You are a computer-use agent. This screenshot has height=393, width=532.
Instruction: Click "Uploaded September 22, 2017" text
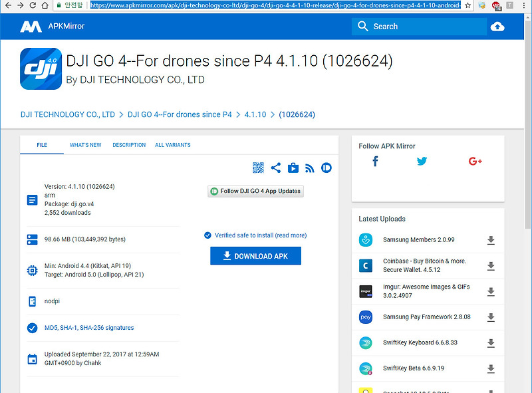click(x=85, y=354)
